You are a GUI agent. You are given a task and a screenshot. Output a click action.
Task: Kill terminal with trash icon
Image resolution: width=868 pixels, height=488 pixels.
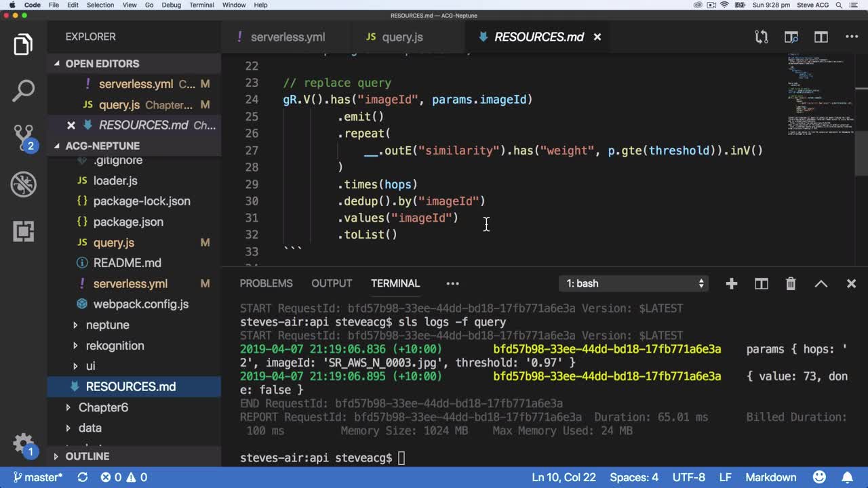pyautogui.click(x=791, y=283)
